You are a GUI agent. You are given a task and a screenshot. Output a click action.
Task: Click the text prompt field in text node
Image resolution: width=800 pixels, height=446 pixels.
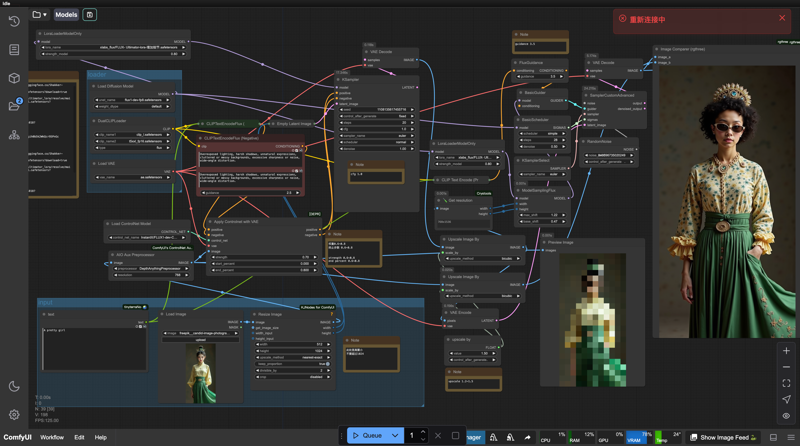click(94, 349)
